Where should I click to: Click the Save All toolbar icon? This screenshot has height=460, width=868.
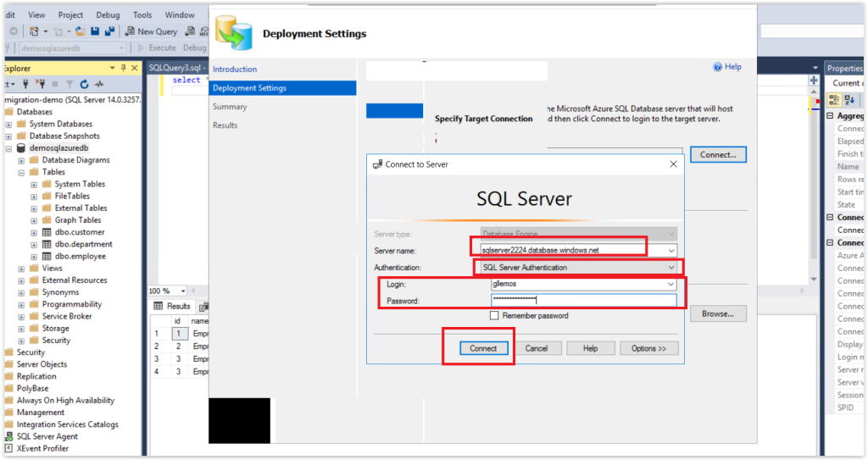coord(109,31)
